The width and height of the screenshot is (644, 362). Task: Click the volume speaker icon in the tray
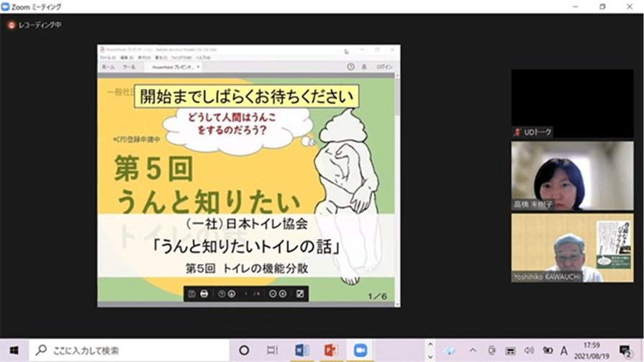[x=529, y=350]
